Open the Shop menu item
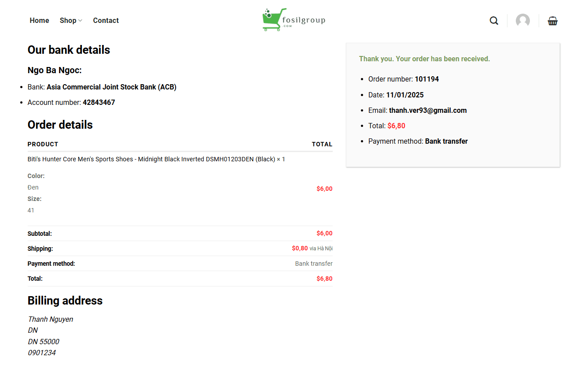This screenshot has width=588, height=368. [x=68, y=20]
